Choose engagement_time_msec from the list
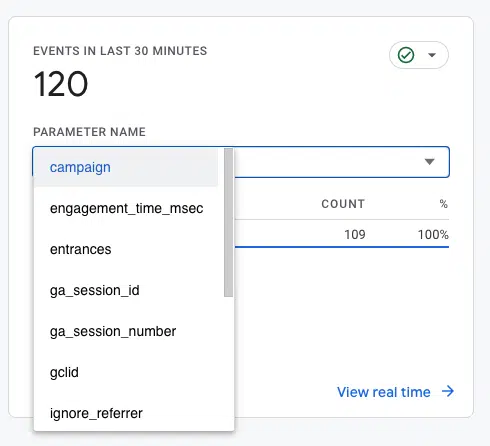The height and width of the screenshot is (446, 490). (x=126, y=208)
